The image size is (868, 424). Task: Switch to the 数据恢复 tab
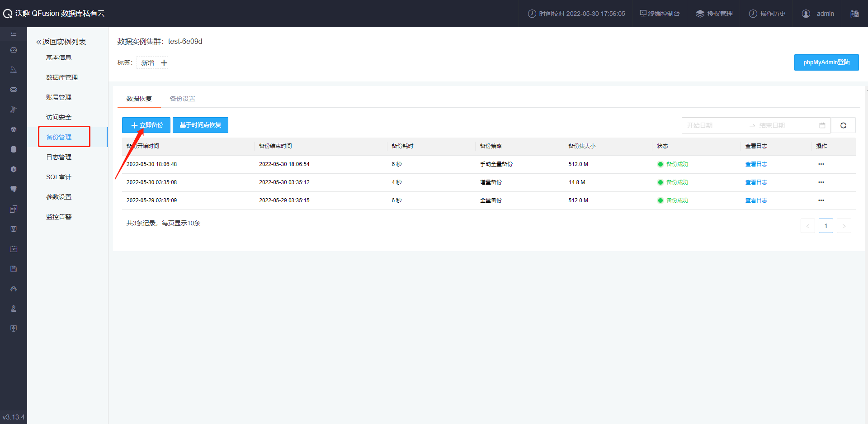[x=139, y=99]
